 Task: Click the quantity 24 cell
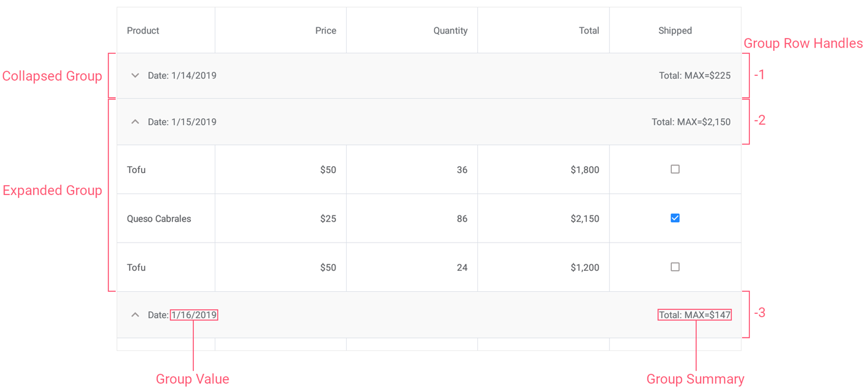(x=462, y=267)
